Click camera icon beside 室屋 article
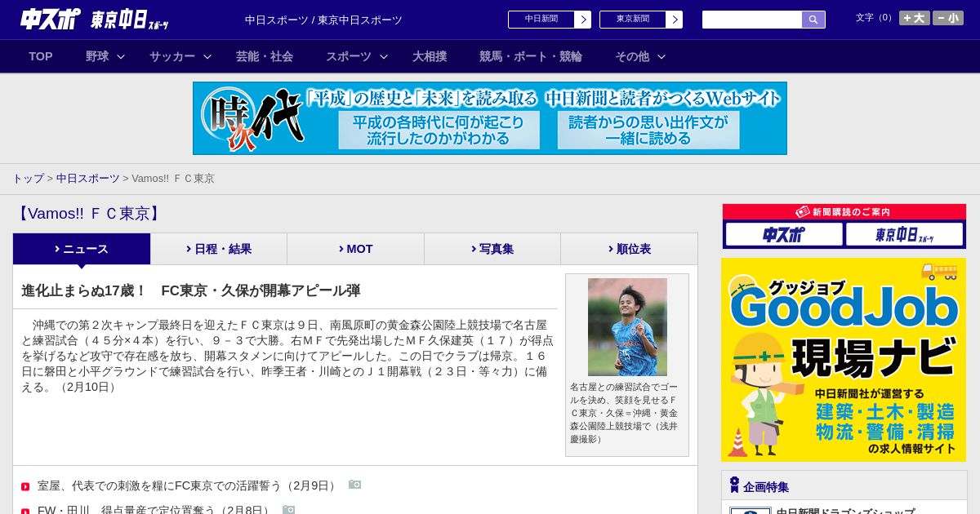 coord(354,485)
